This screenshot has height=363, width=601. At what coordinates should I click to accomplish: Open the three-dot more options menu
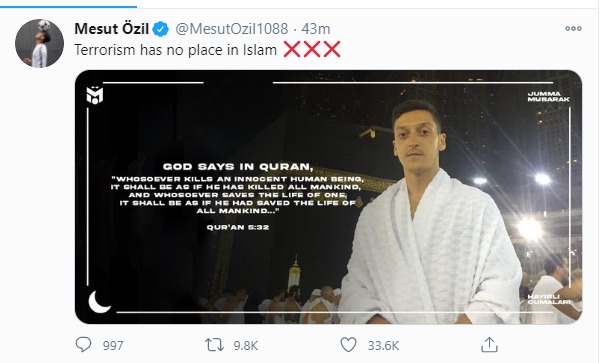pos(573,28)
